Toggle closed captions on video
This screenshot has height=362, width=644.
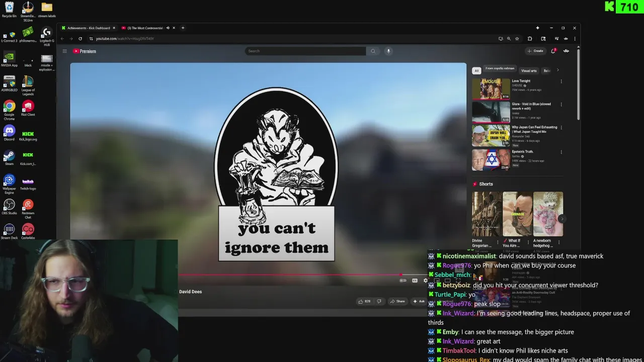tap(415, 281)
